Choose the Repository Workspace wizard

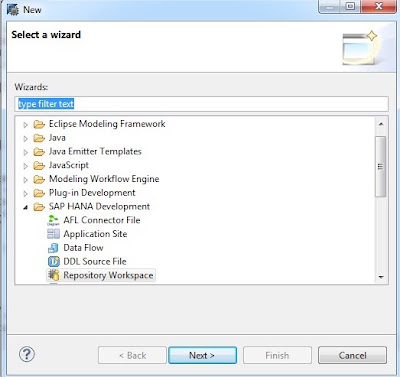[108, 275]
